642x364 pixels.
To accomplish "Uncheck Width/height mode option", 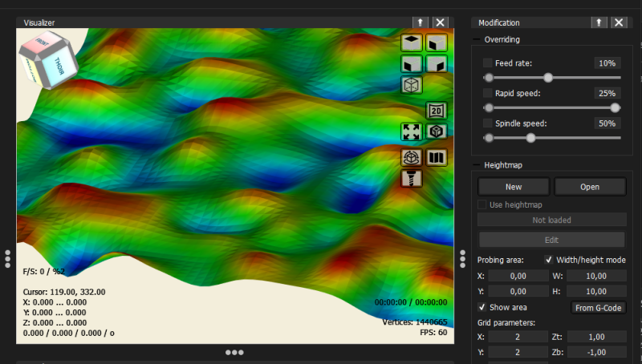I will click(x=549, y=260).
